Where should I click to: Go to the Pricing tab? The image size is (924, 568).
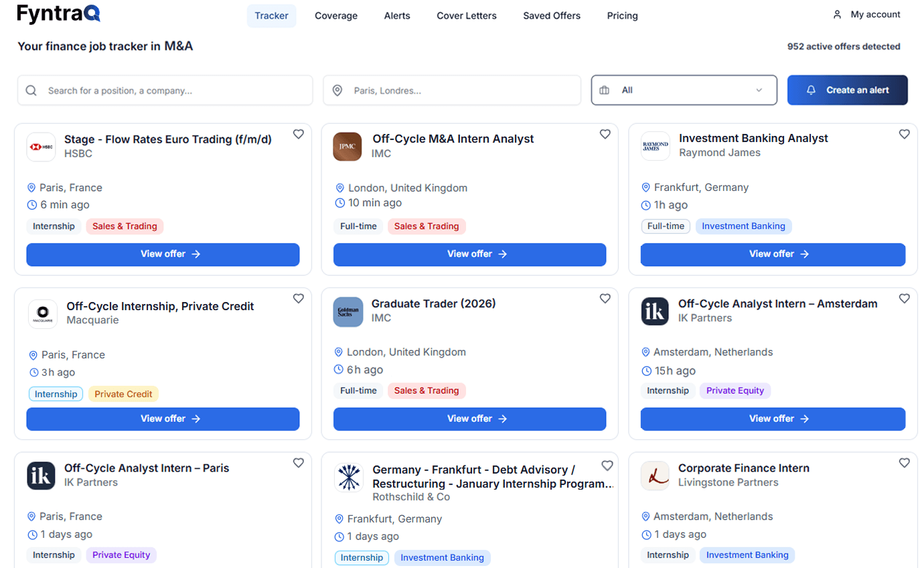tap(623, 15)
